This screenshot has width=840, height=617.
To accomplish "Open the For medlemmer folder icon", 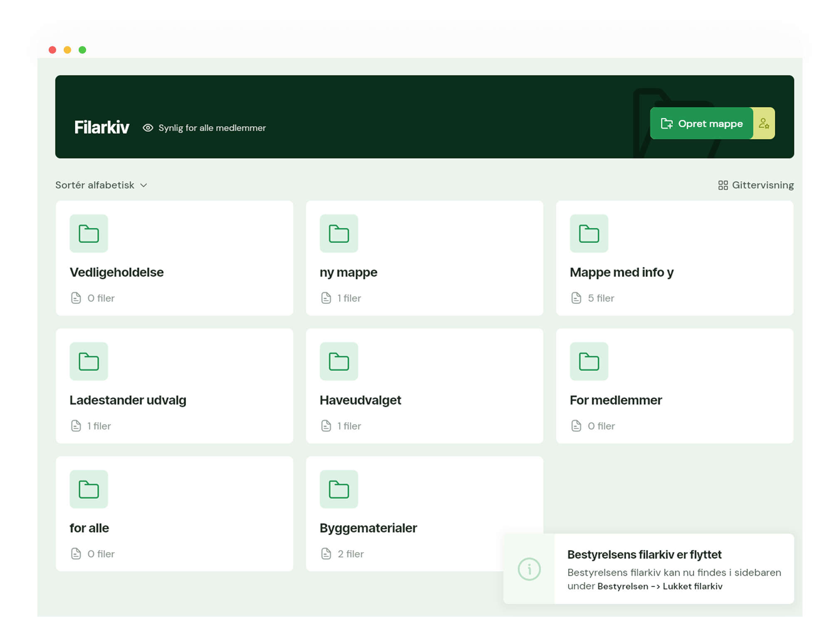I will [x=589, y=361].
